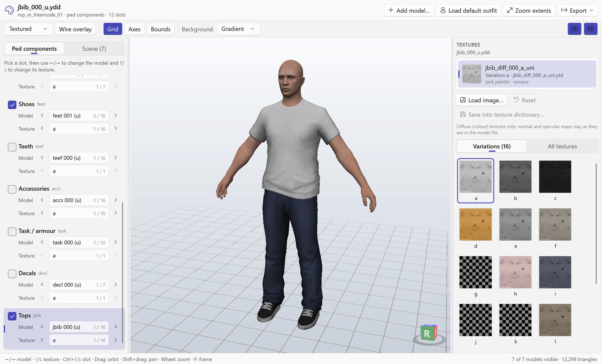The image size is (602, 364).
Task: Click the jbib 000 (u) model field
Action: [x=79, y=327]
